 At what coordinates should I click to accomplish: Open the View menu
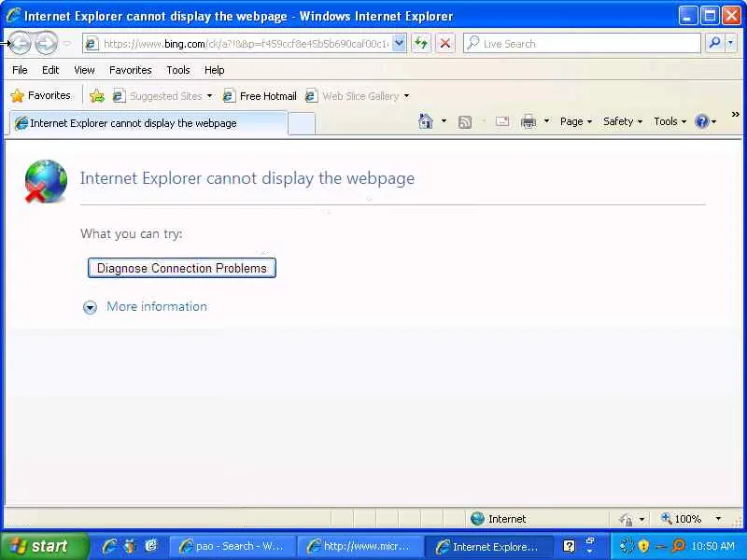[84, 70]
